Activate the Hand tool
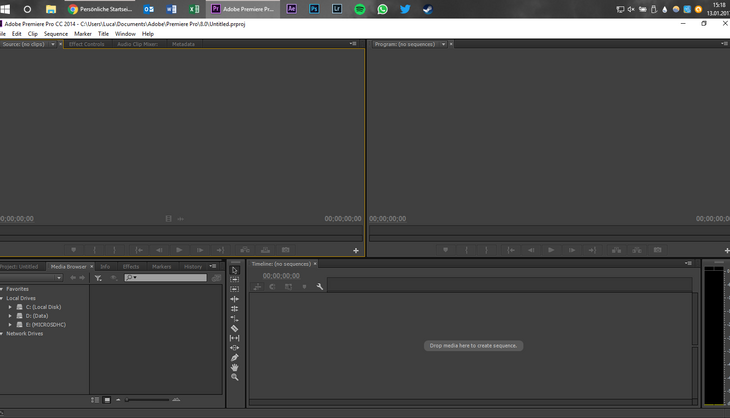The width and height of the screenshot is (730, 418). pyautogui.click(x=235, y=367)
